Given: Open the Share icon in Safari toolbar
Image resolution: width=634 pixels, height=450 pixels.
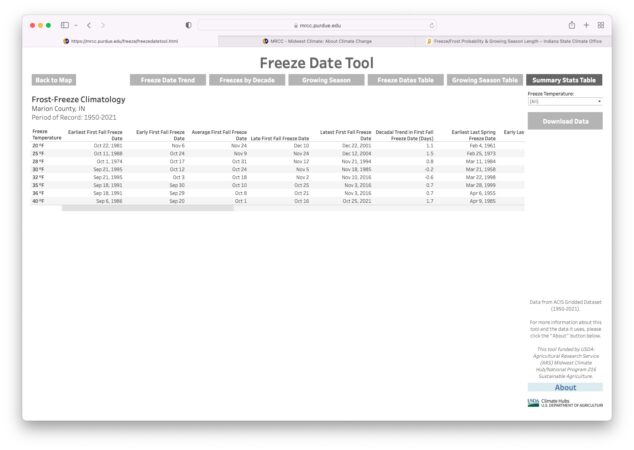Looking at the screenshot, I should click(570, 24).
